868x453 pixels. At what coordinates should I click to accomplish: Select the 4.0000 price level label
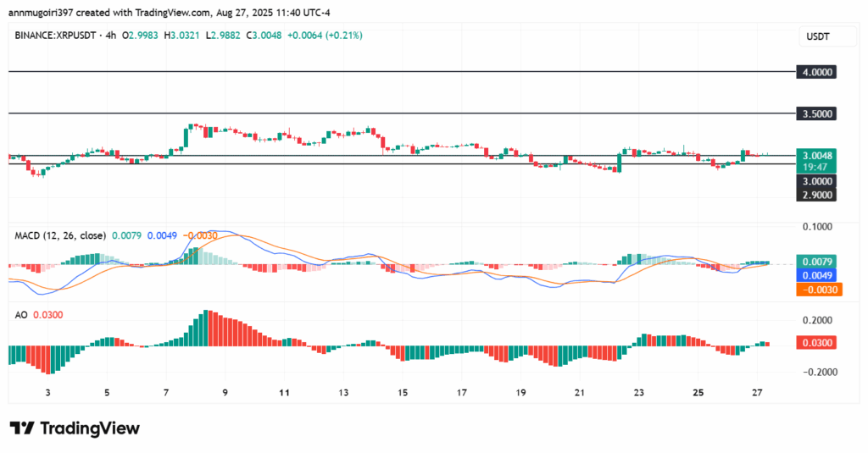click(816, 72)
